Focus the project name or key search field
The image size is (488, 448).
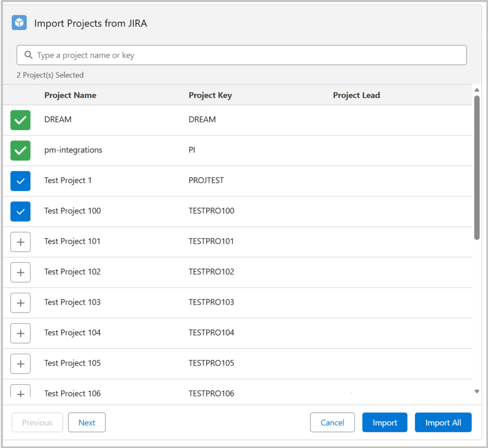(248, 55)
